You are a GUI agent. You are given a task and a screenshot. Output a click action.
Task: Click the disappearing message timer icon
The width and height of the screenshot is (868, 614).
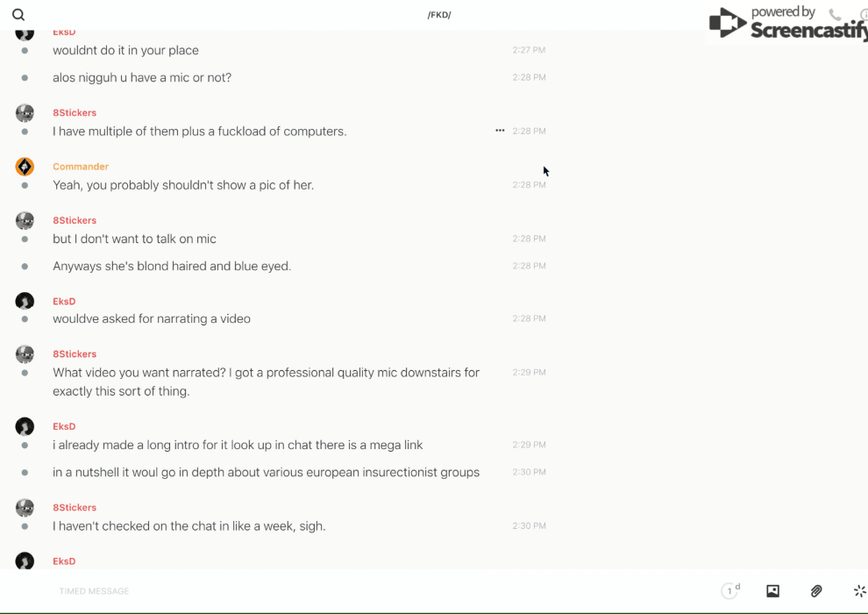tap(729, 591)
